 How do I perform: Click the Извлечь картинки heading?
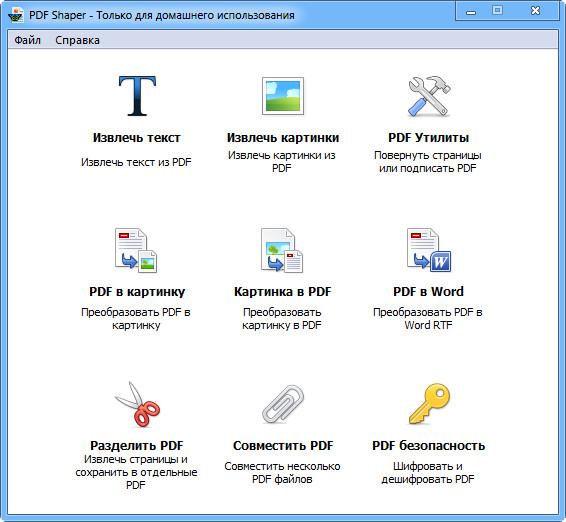coord(283,138)
